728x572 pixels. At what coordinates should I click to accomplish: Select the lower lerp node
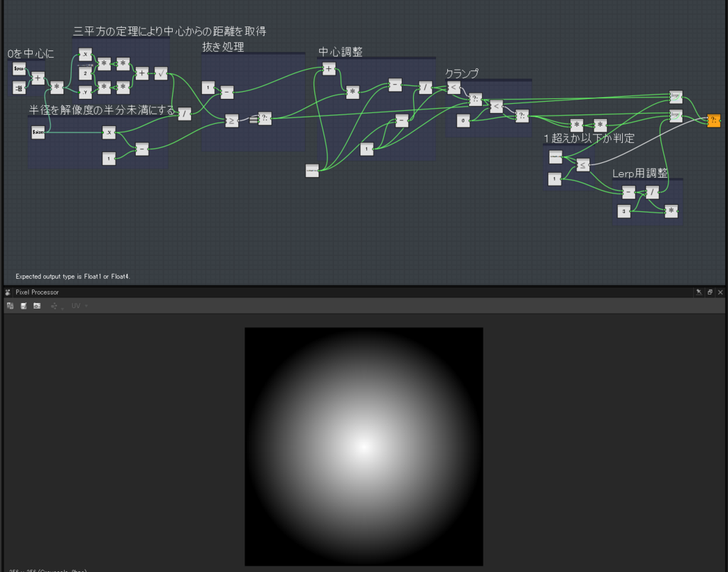675,115
